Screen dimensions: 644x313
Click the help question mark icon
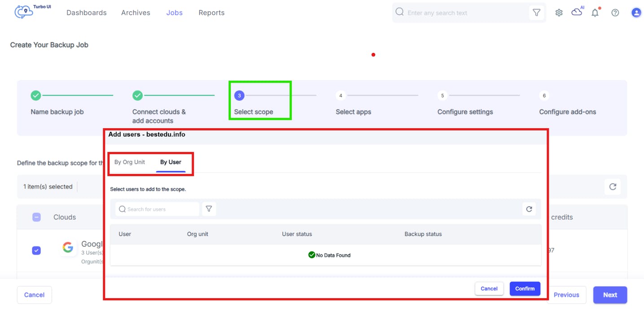[x=615, y=13]
